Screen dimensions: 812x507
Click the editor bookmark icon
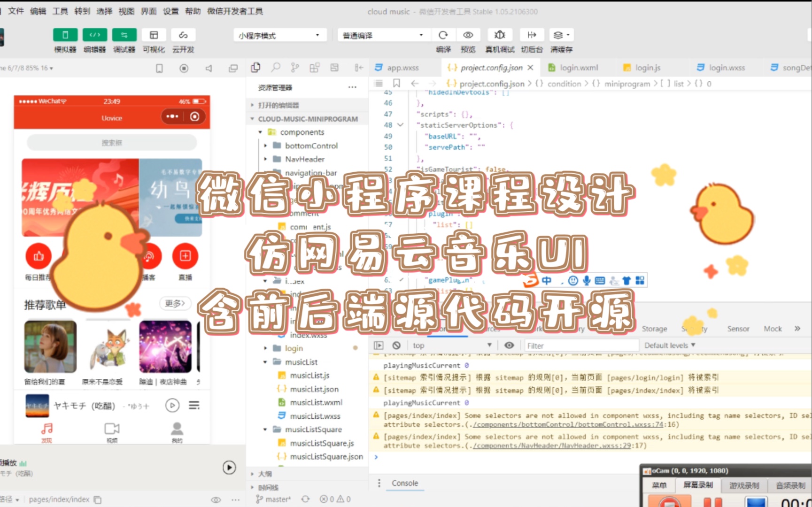396,84
